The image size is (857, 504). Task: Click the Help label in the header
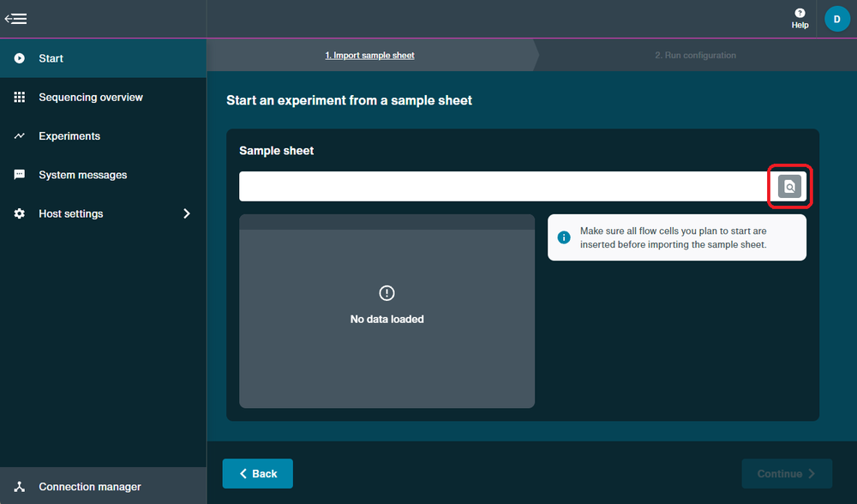click(800, 25)
